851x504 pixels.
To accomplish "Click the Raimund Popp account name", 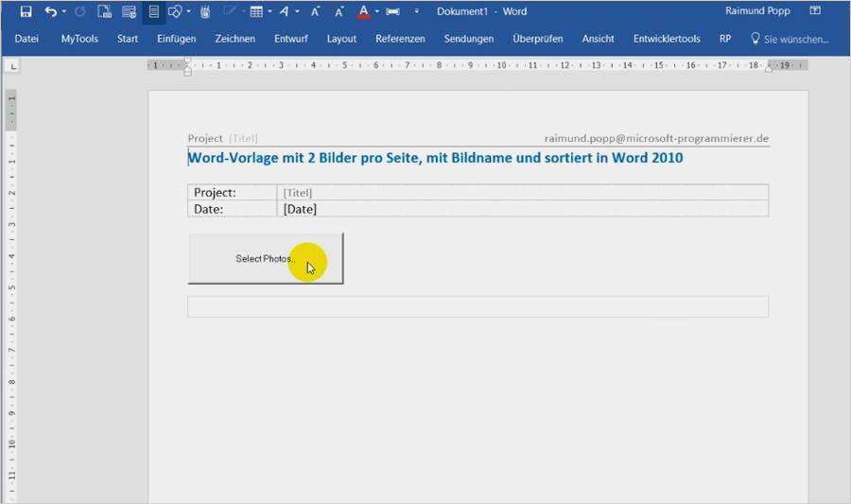I will click(758, 11).
